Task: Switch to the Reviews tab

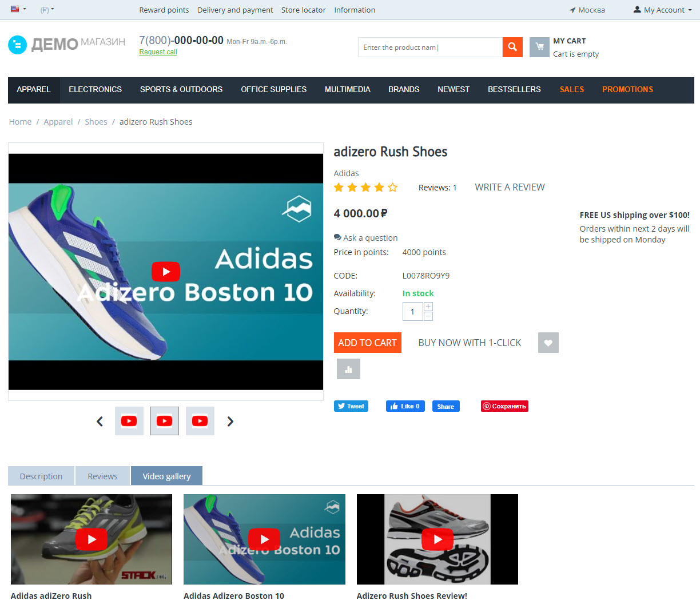Action: click(102, 475)
